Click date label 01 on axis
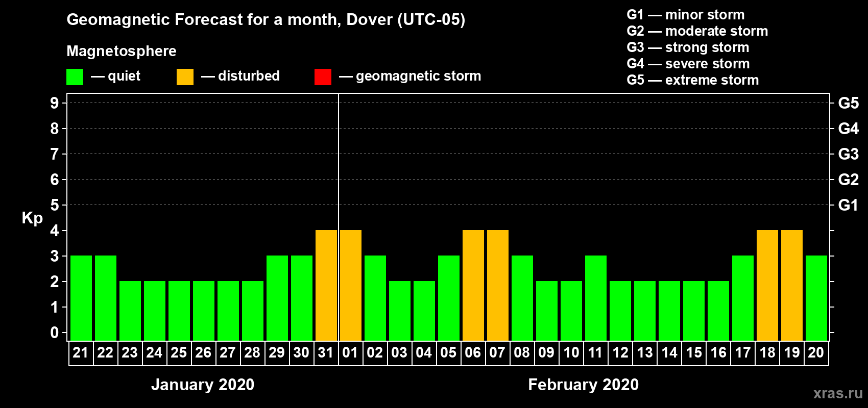This screenshot has height=408, width=868. pos(350,352)
